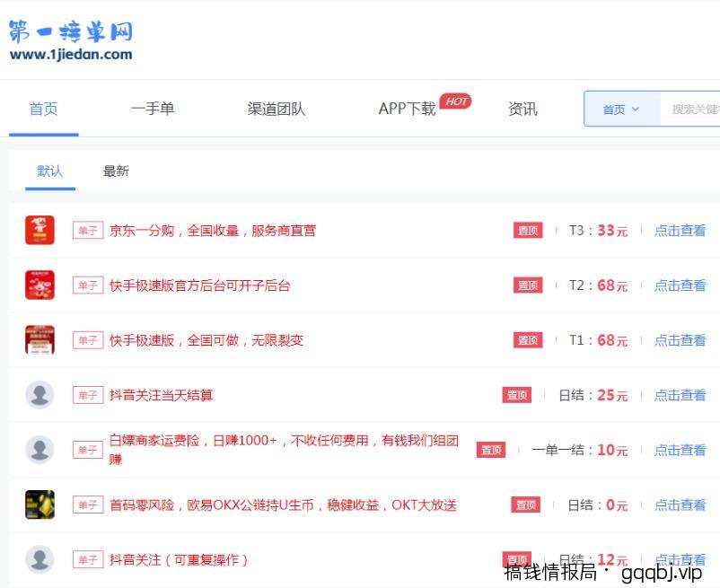The image size is (720, 588).
Task: Open the 渠道团队 menu item
Action: click(x=276, y=109)
